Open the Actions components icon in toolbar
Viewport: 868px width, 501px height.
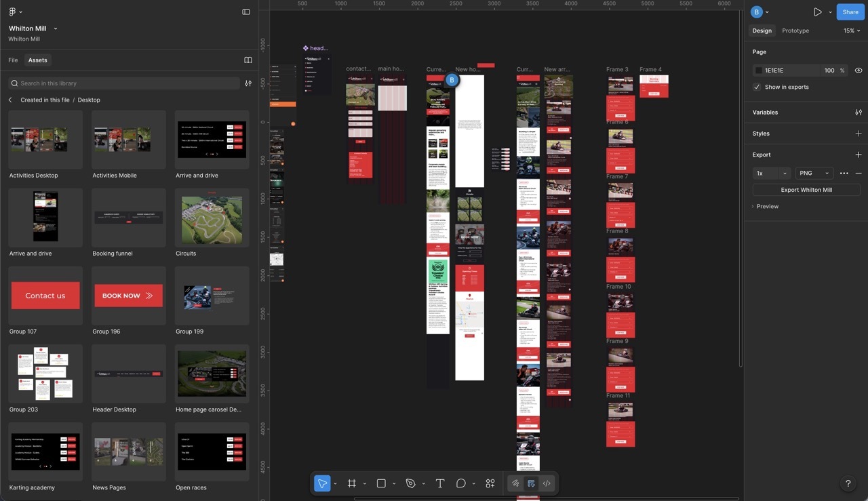tap(490, 483)
